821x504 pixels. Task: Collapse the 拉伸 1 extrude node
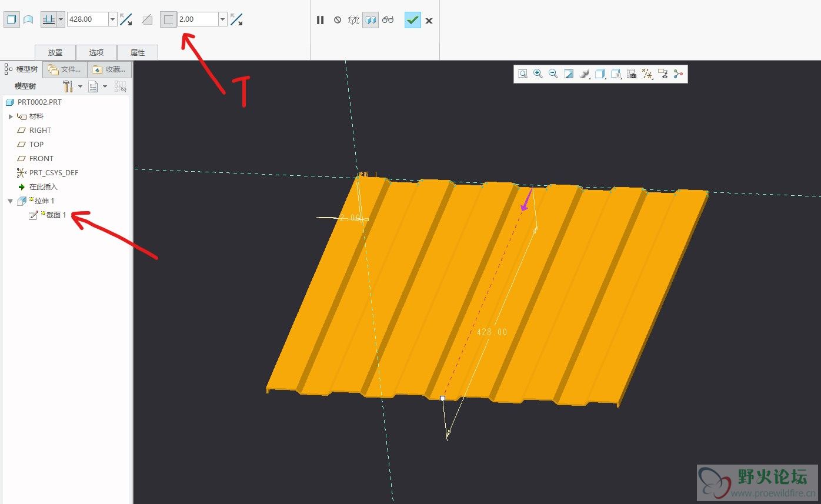pyautogui.click(x=11, y=201)
